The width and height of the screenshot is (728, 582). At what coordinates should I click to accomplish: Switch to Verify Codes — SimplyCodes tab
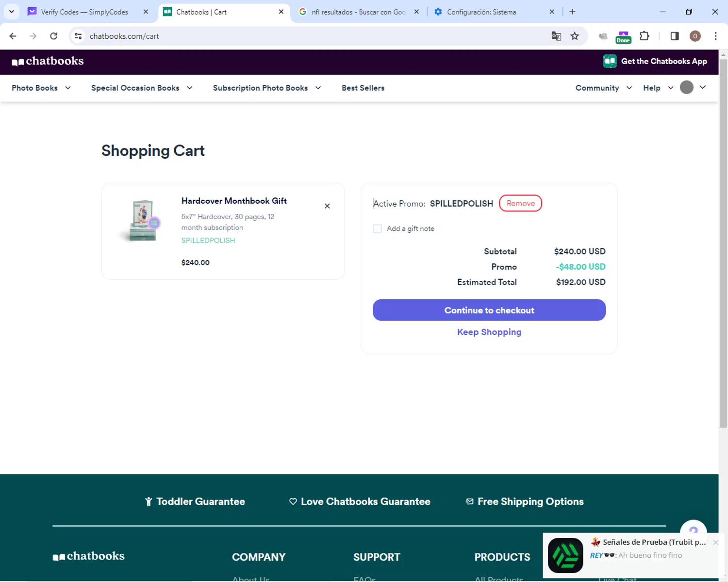pyautogui.click(x=84, y=12)
